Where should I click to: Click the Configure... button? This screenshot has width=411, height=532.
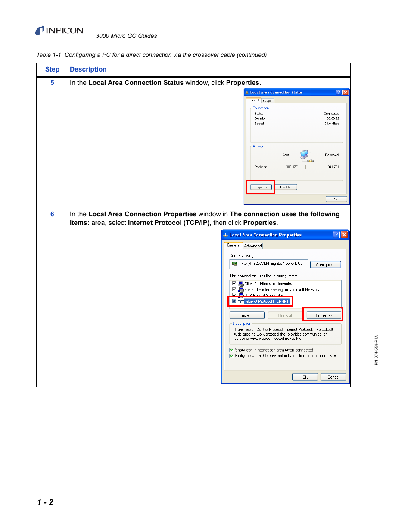click(325, 264)
